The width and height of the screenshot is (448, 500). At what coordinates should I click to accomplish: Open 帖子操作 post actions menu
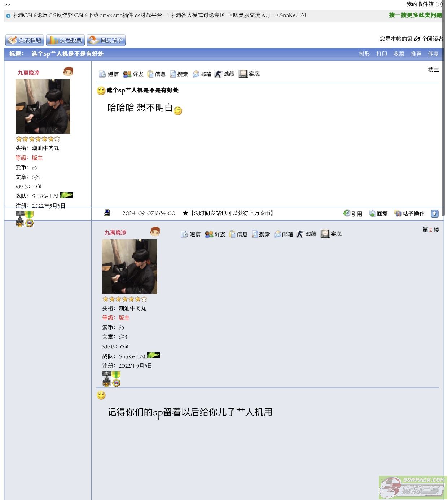tap(409, 214)
